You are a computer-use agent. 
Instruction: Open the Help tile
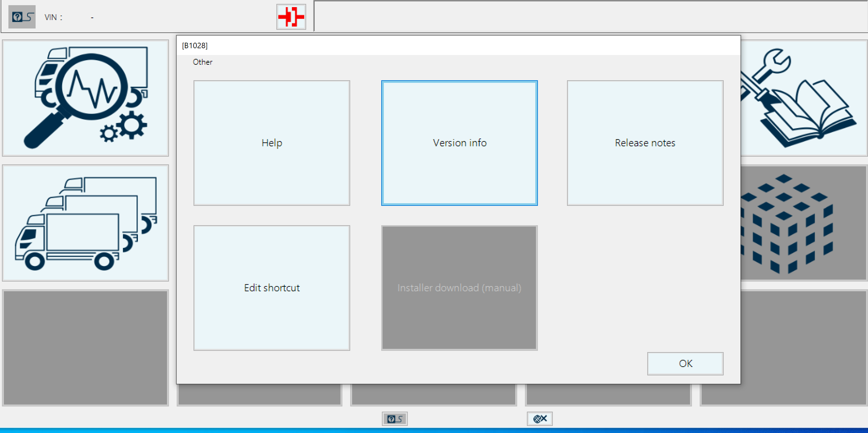point(272,143)
